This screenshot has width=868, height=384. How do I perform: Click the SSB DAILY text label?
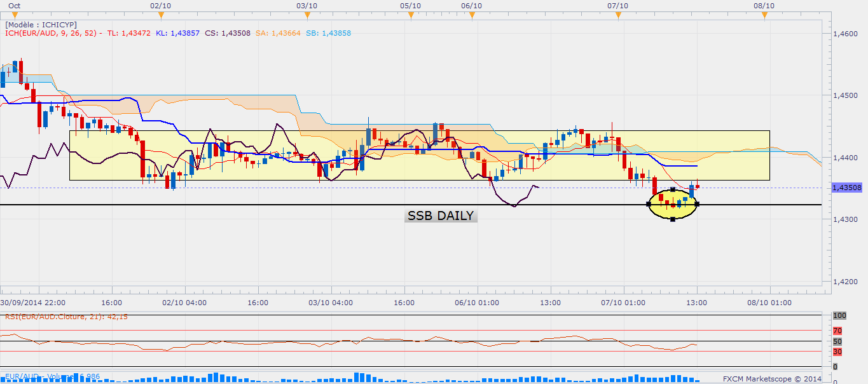[x=441, y=216]
